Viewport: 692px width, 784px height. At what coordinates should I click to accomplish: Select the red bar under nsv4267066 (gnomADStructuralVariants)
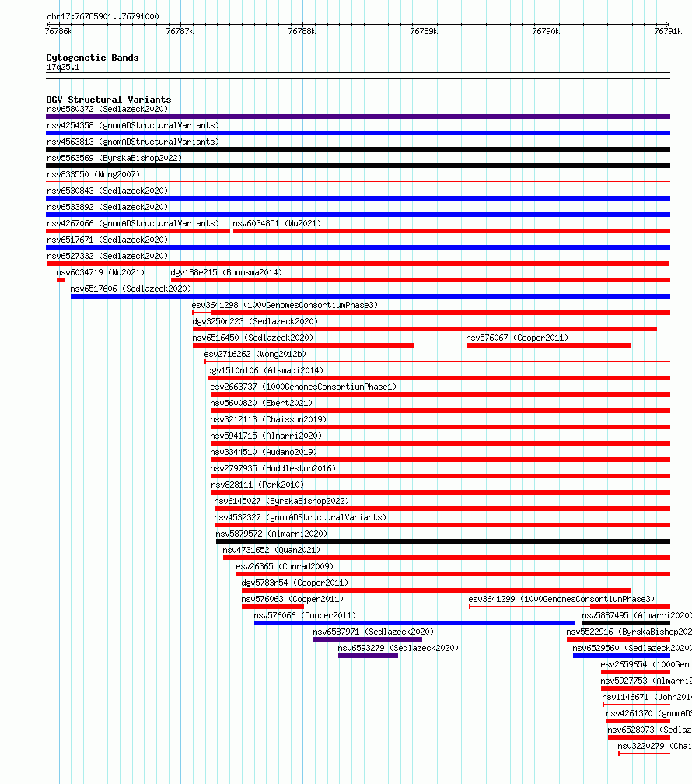tap(138, 231)
